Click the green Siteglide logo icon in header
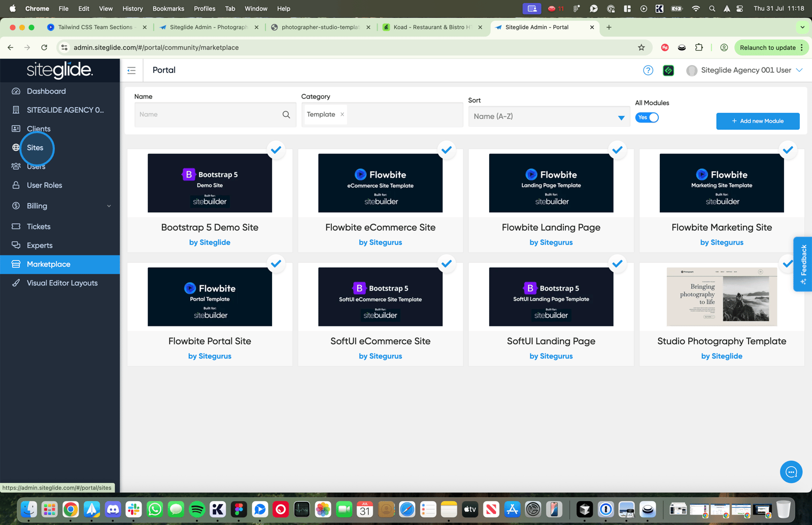 [x=668, y=71]
